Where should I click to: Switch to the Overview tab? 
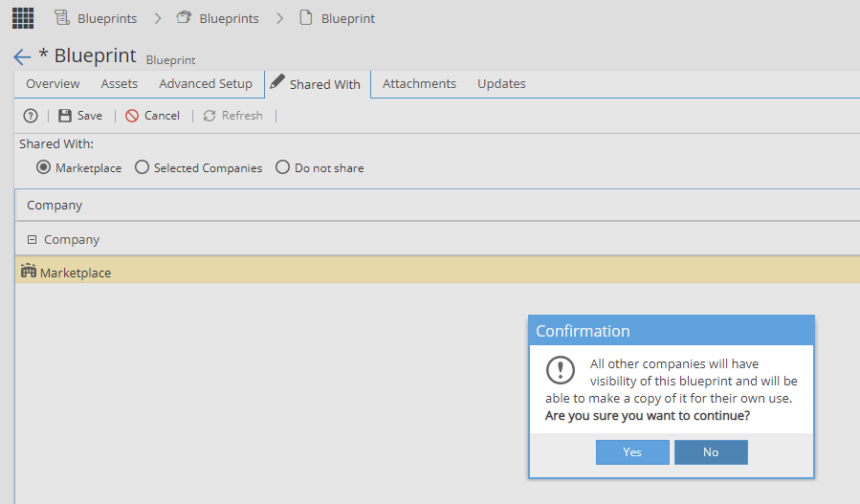pyautogui.click(x=53, y=84)
